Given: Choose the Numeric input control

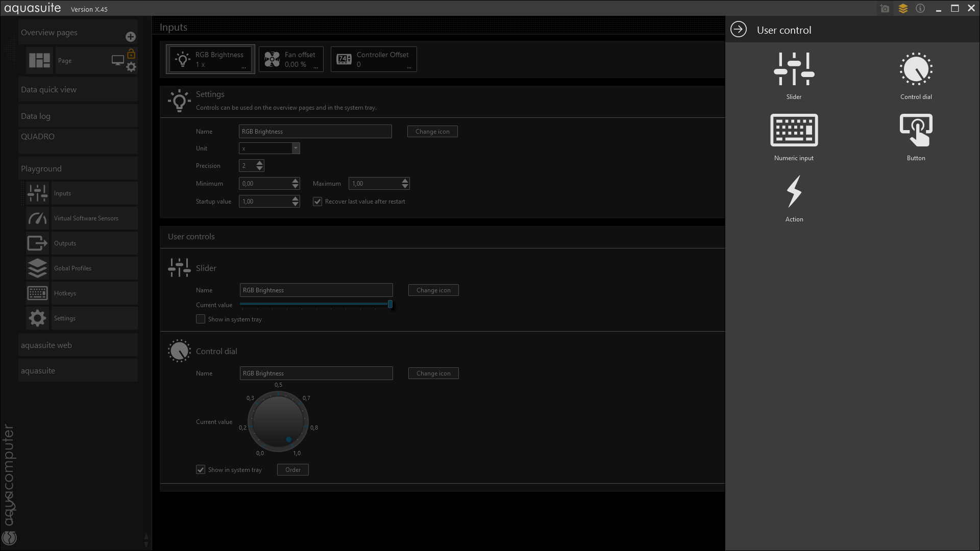Looking at the screenshot, I should (x=794, y=137).
